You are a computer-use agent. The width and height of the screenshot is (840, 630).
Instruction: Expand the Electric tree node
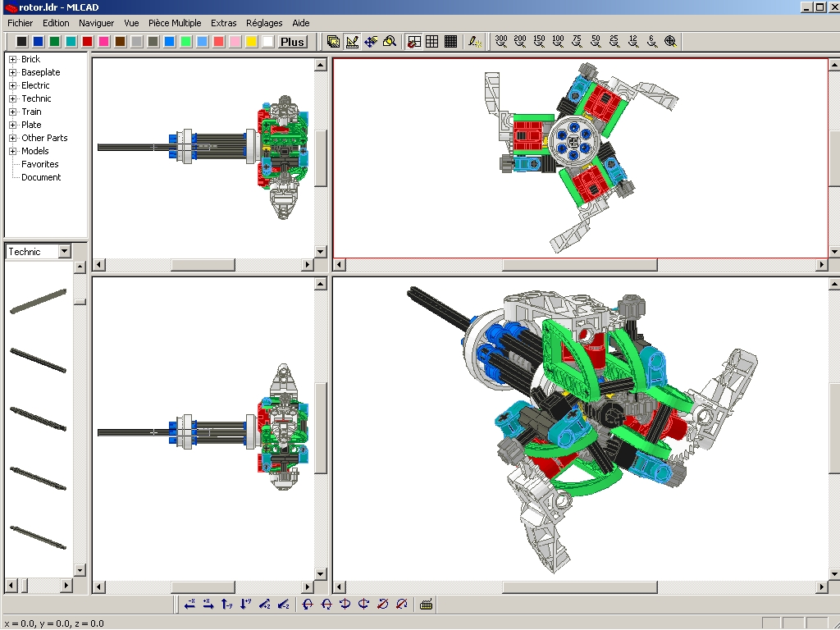pyautogui.click(x=13, y=85)
